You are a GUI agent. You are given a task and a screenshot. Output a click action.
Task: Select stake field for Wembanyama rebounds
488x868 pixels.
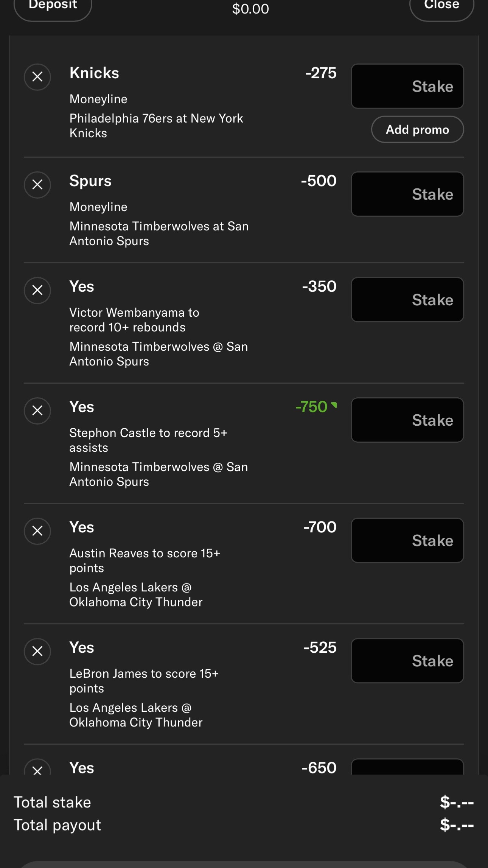(407, 300)
